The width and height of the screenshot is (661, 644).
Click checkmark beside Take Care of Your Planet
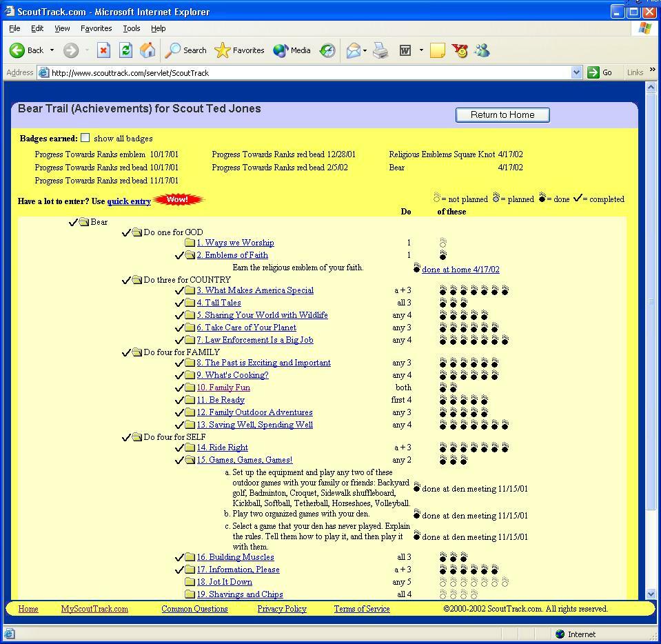click(x=179, y=328)
